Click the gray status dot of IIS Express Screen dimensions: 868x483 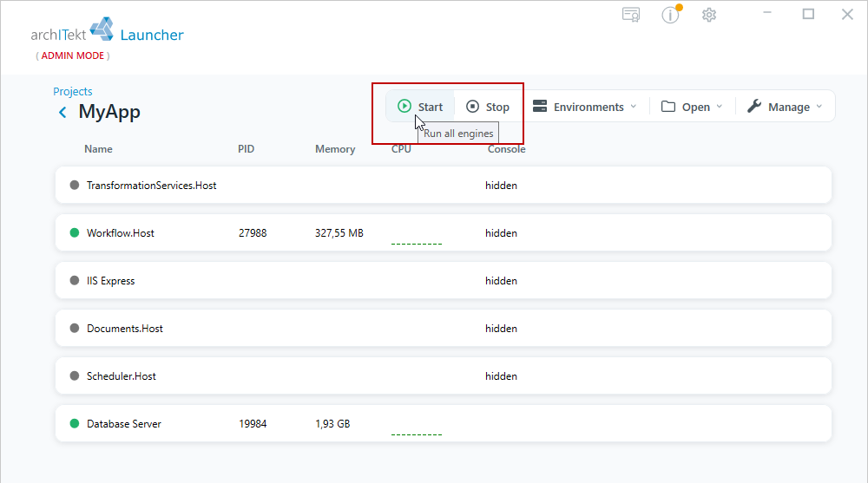coord(74,280)
